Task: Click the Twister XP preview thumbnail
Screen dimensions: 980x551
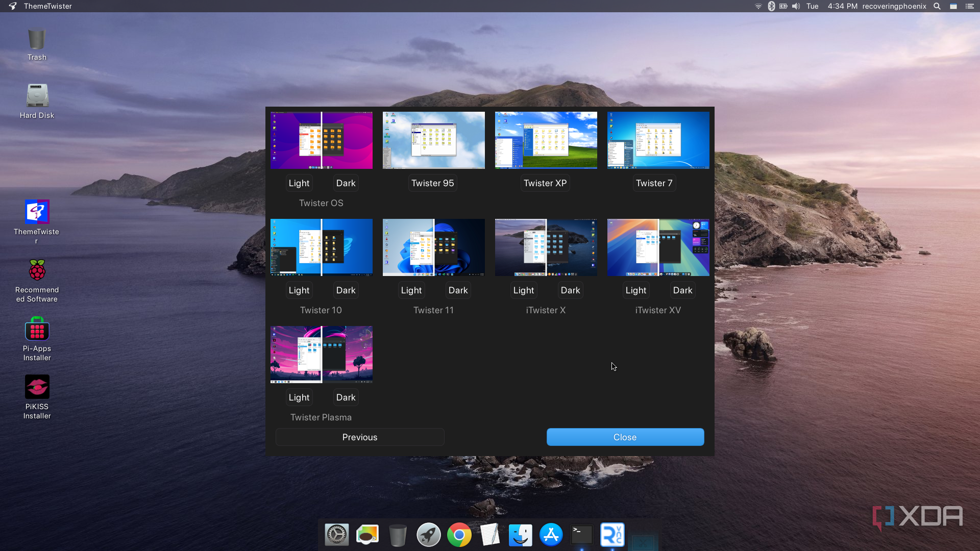Action: point(546,140)
